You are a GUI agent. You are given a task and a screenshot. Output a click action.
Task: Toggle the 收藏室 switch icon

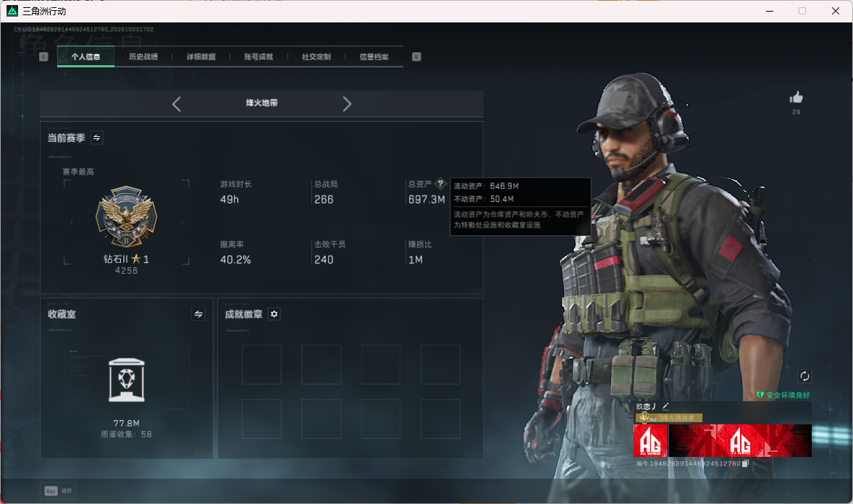[x=198, y=314]
